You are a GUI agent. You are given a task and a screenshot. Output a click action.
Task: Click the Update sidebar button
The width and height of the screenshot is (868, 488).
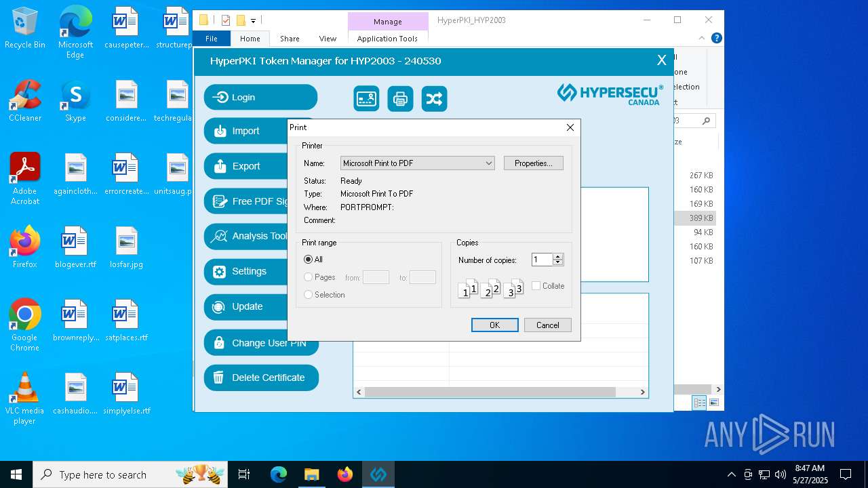(x=245, y=306)
